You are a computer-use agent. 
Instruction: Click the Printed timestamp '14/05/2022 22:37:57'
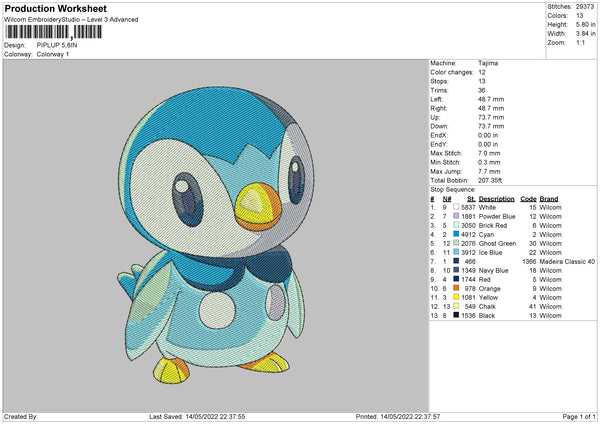pos(410,416)
